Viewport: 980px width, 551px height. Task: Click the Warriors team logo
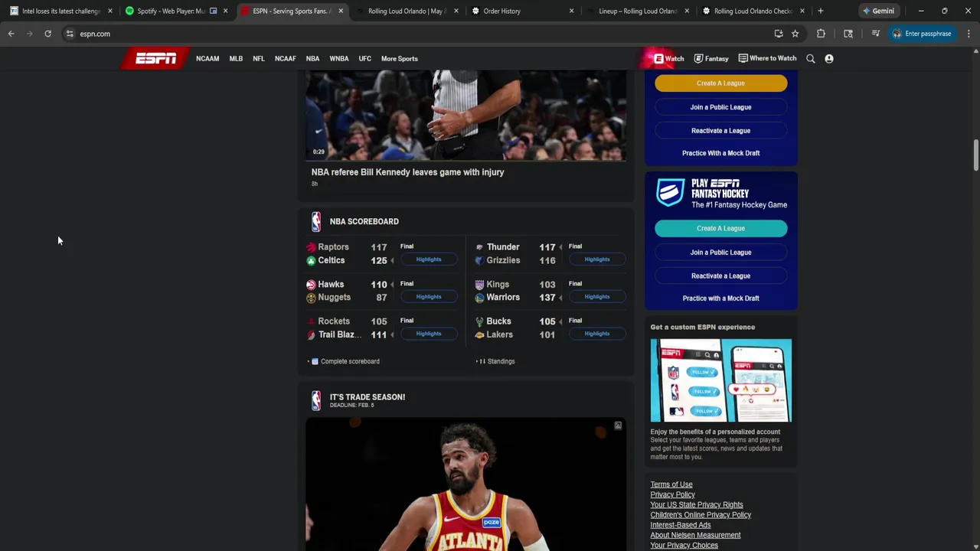pos(479,298)
